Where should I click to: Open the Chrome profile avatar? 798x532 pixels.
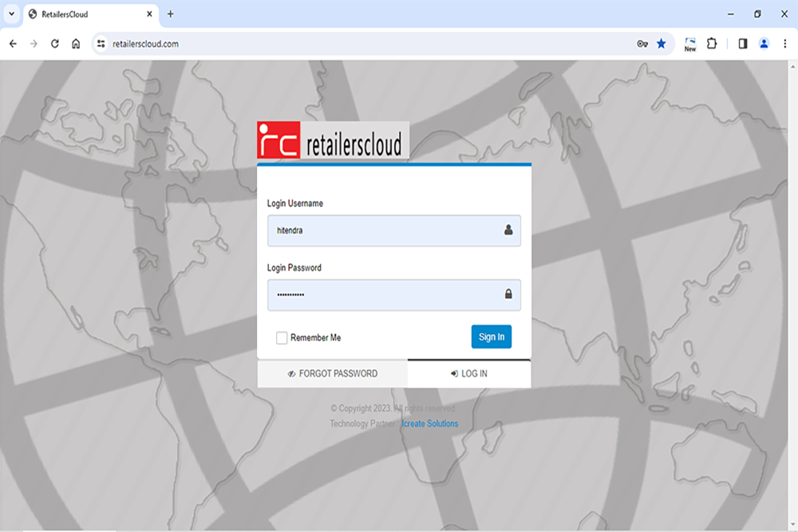(x=764, y=44)
